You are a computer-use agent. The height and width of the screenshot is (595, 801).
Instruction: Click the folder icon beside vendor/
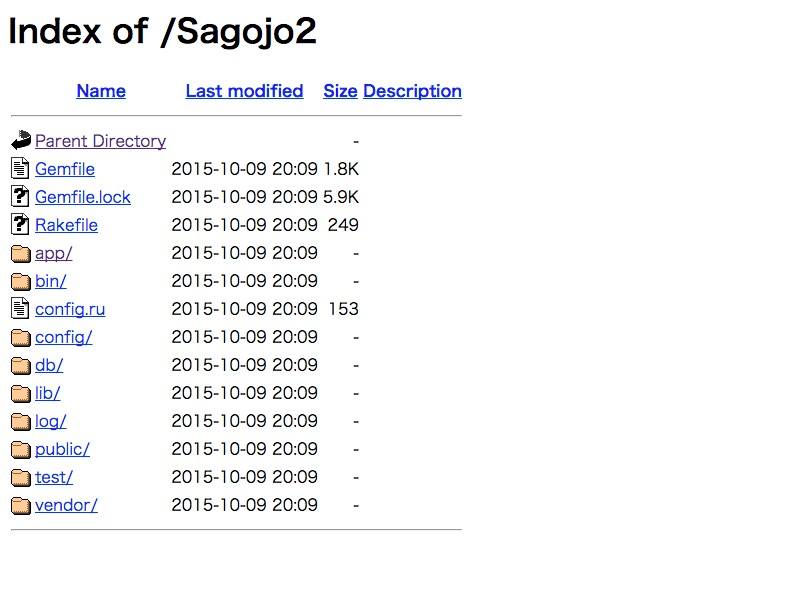21,505
